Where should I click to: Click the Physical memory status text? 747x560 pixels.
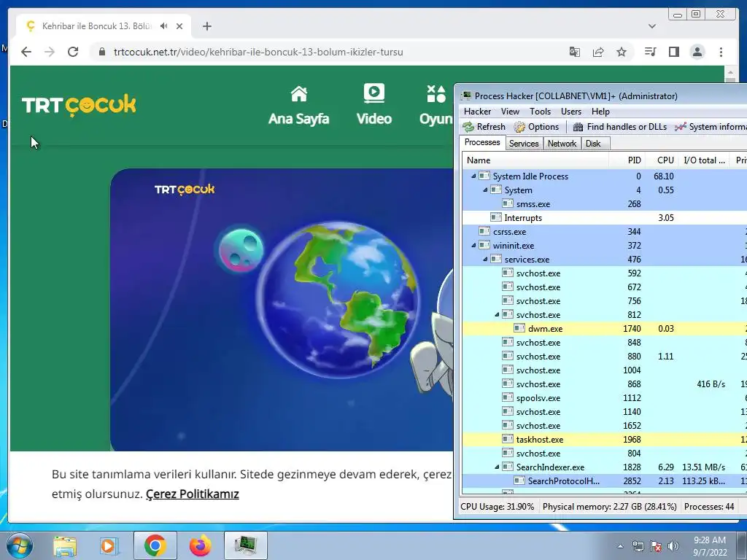[609, 507]
